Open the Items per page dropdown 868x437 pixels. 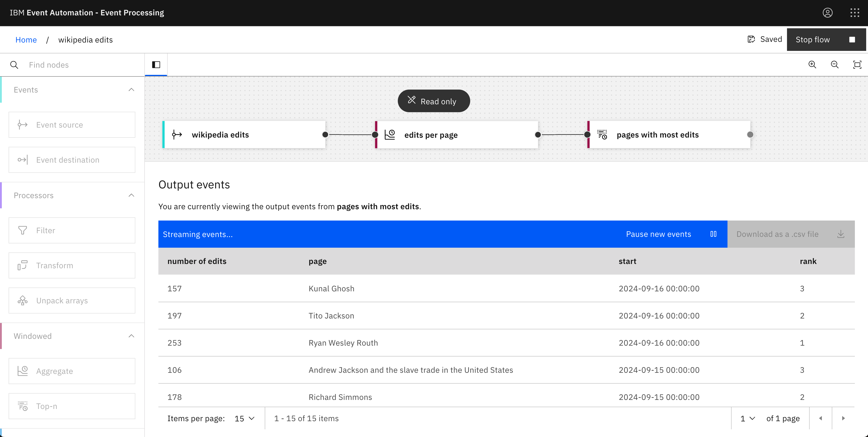coord(244,418)
